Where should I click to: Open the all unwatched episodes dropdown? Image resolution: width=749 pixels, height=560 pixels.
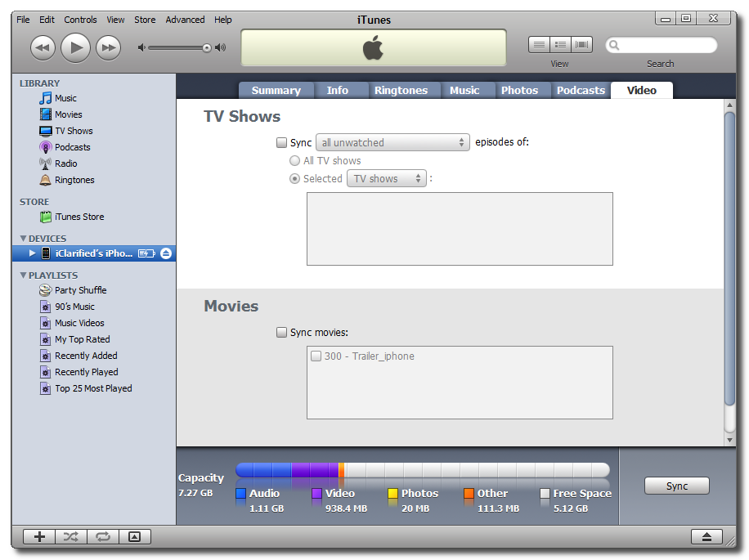point(392,142)
